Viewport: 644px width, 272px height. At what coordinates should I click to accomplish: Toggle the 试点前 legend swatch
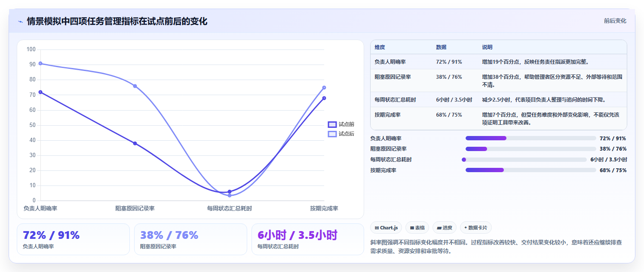[x=332, y=124]
